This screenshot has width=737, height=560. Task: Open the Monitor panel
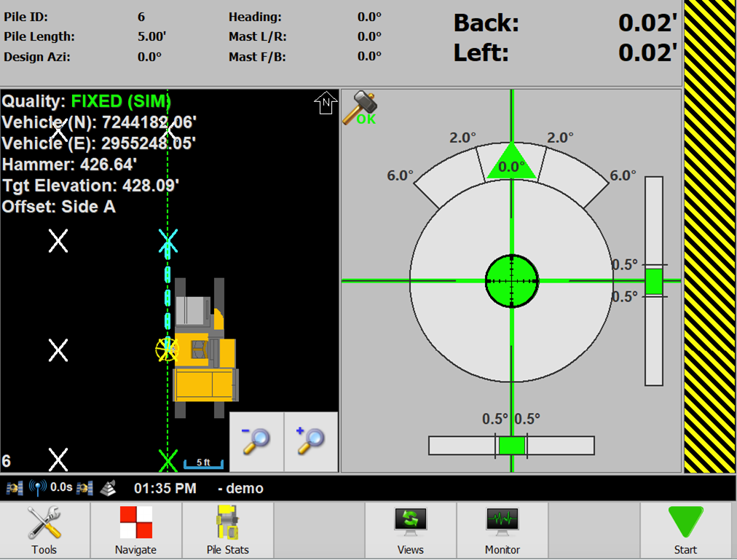click(x=502, y=529)
